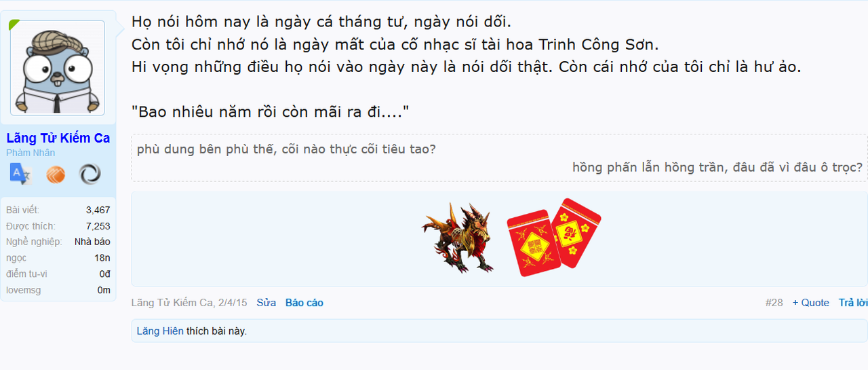Click the Phàm Nhân user title
The width and height of the screenshot is (868, 370).
point(31,153)
